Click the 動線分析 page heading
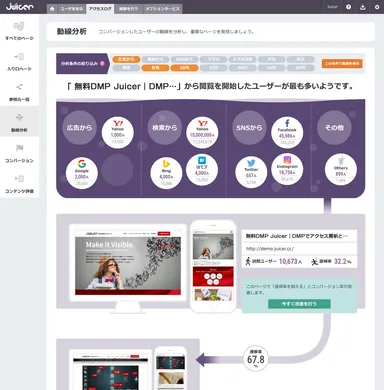The width and height of the screenshot is (384, 390). pos(72,31)
